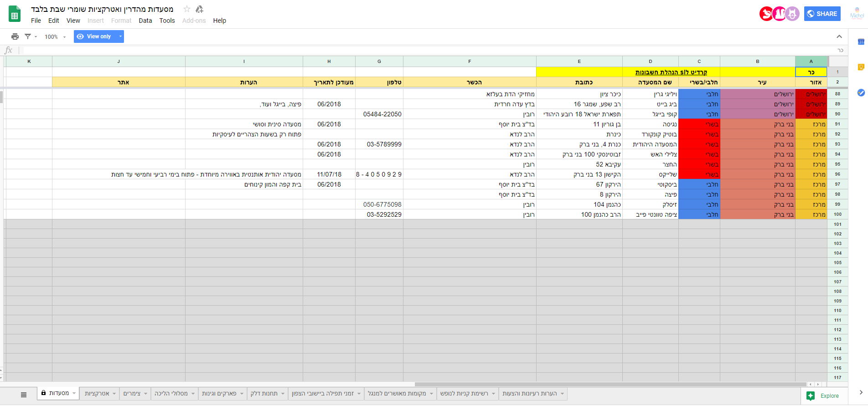Open the Edit menu

click(x=54, y=21)
